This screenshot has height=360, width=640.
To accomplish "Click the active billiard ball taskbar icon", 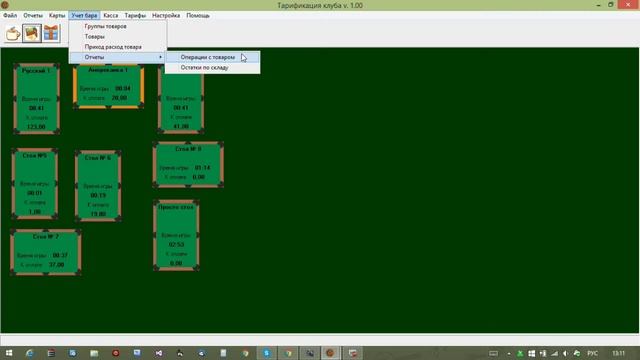I will pos(330,353).
